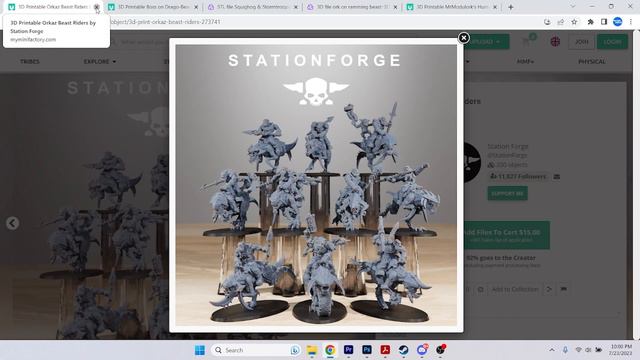Switch to STL file Squighog tab
Image resolution: width=640 pixels, height=360 pixels.
click(x=253, y=7)
